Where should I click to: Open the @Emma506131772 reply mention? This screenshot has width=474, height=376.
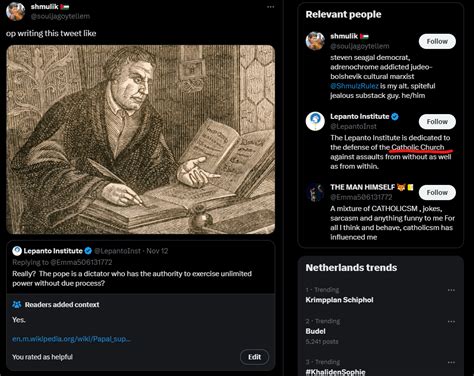pos(81,262)
